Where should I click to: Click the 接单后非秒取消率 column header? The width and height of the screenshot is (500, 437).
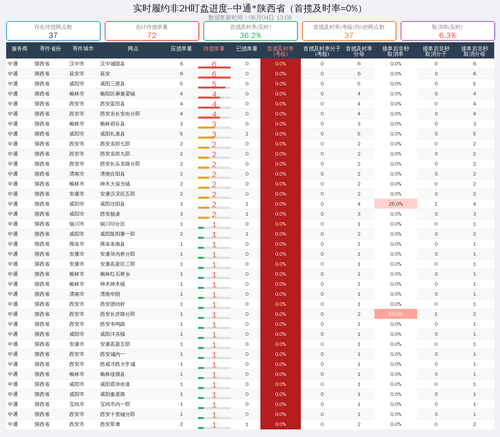[x=396, y=51]
